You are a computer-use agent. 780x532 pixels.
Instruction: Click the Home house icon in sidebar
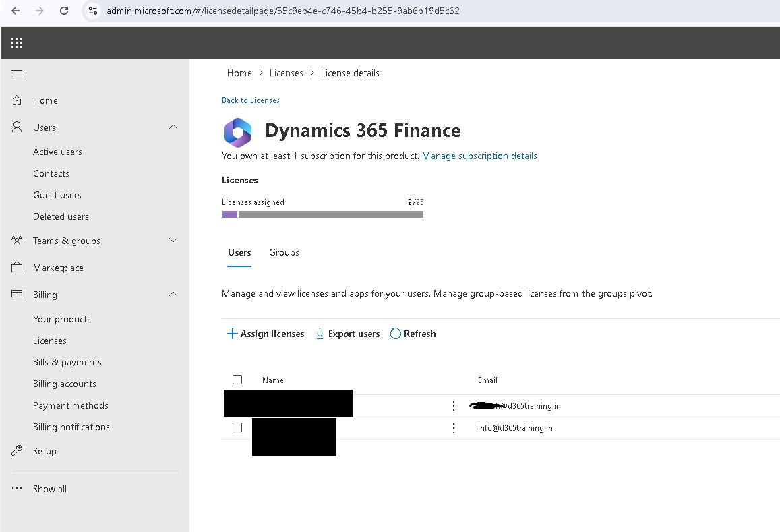tap(17, 100)
